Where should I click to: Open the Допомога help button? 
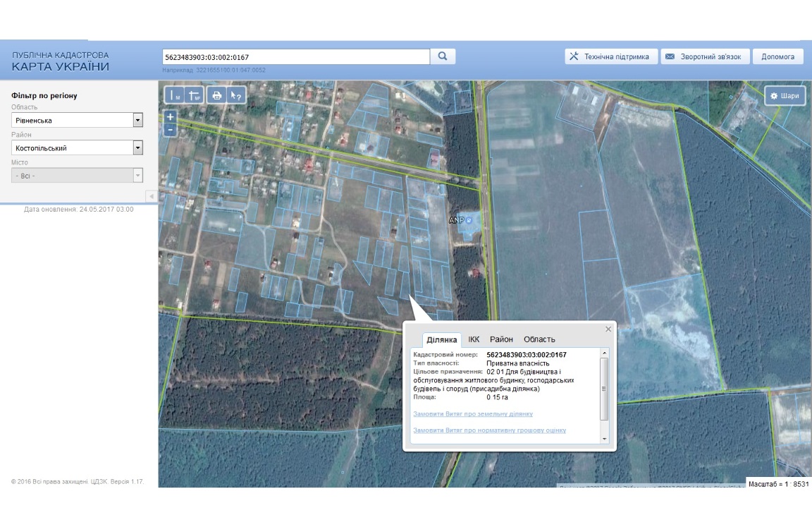click(x=777, y=56)
